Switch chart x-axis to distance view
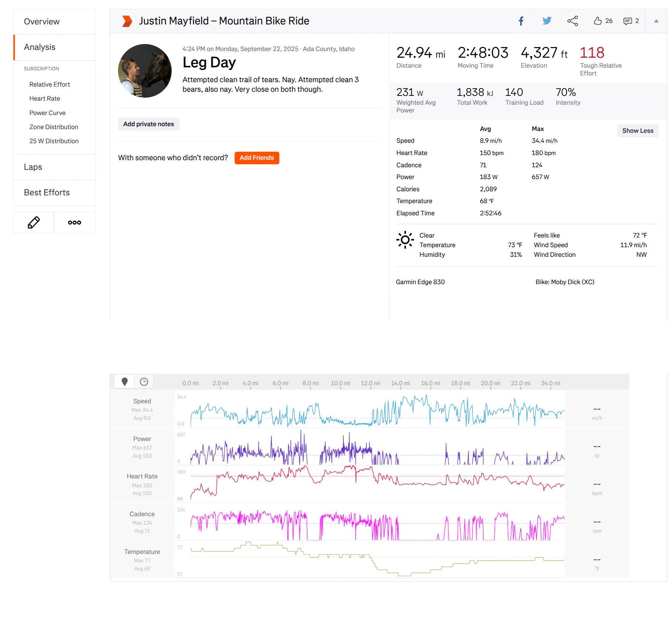The width and height of the screenshot is (672, 629). 125,381
